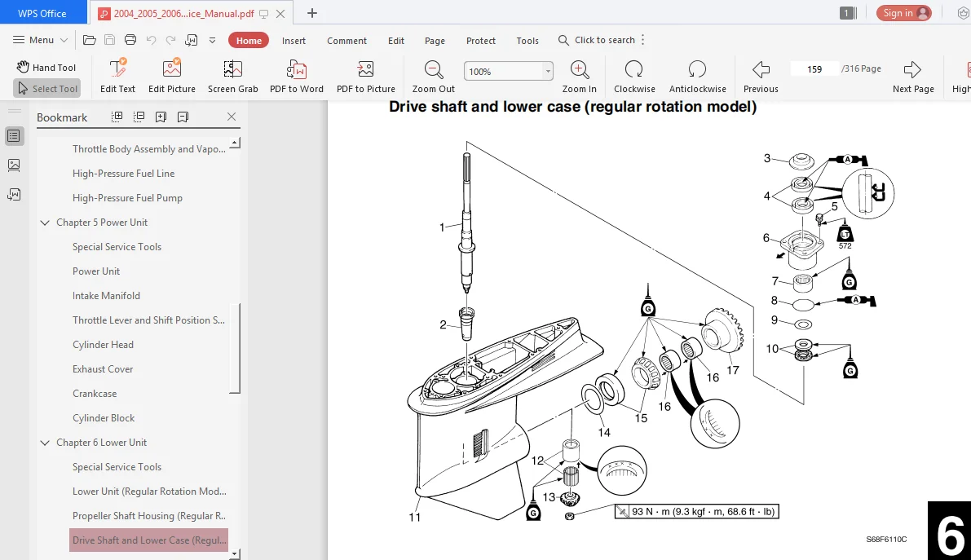Click the Sign in button
This screenshot has height=560, width=971.
[904, 13]
